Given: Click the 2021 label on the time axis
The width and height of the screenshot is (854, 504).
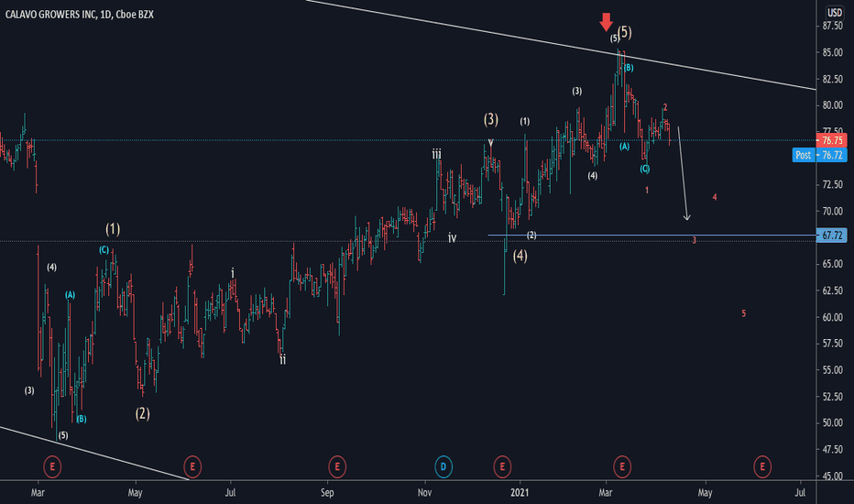Looking at the screenshot, I should tap(520, 493).
